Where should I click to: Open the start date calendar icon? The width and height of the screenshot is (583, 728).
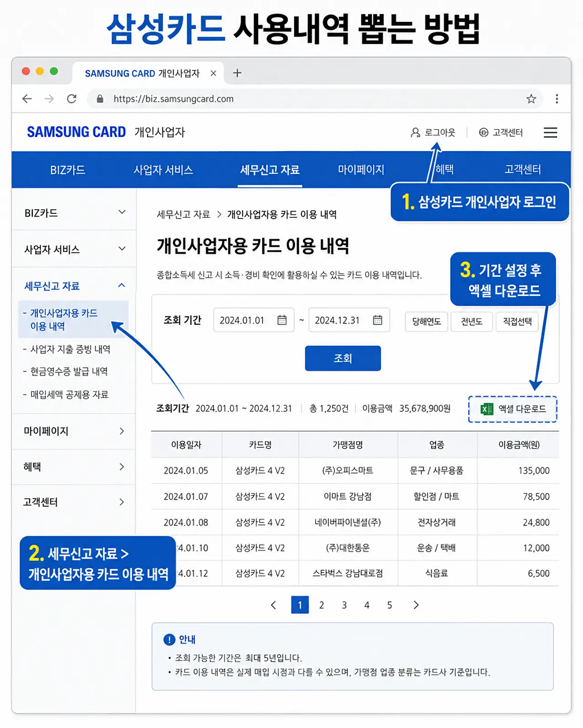click(x=282, y=320)
